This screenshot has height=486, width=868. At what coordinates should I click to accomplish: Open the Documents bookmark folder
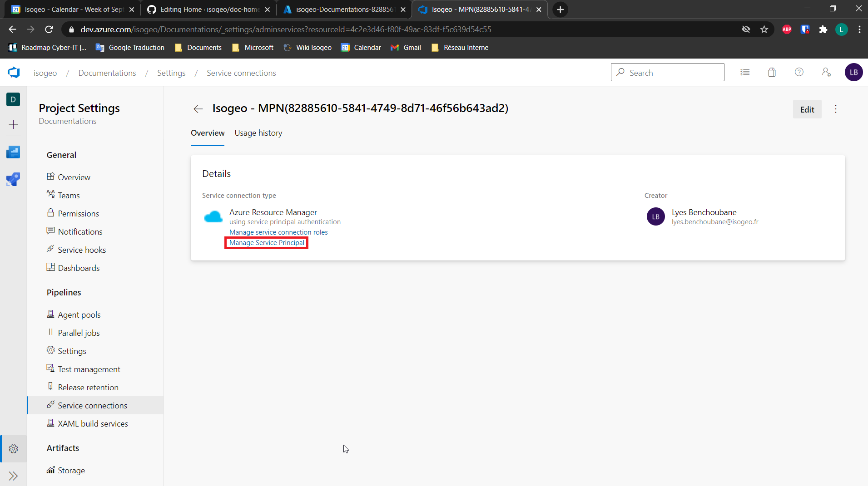pos(198,48)
